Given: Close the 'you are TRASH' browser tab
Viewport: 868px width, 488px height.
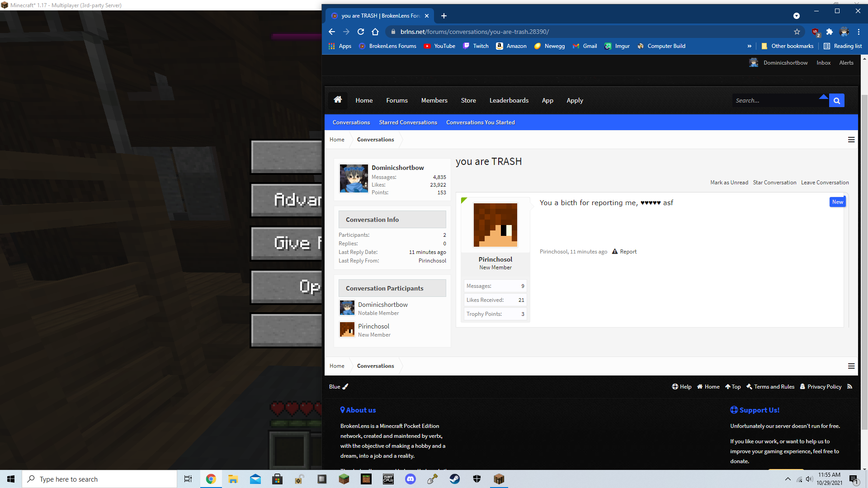Looking at the screenshot, I should [x=427, y=16].
